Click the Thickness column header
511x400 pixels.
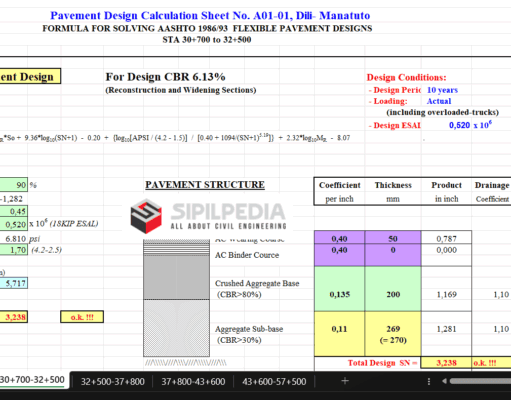tap(393, 185)
